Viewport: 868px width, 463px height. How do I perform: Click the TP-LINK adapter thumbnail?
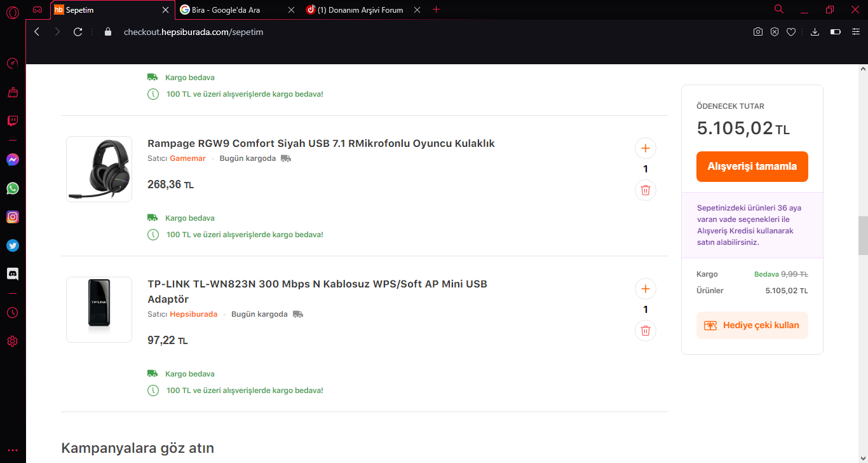99,310
